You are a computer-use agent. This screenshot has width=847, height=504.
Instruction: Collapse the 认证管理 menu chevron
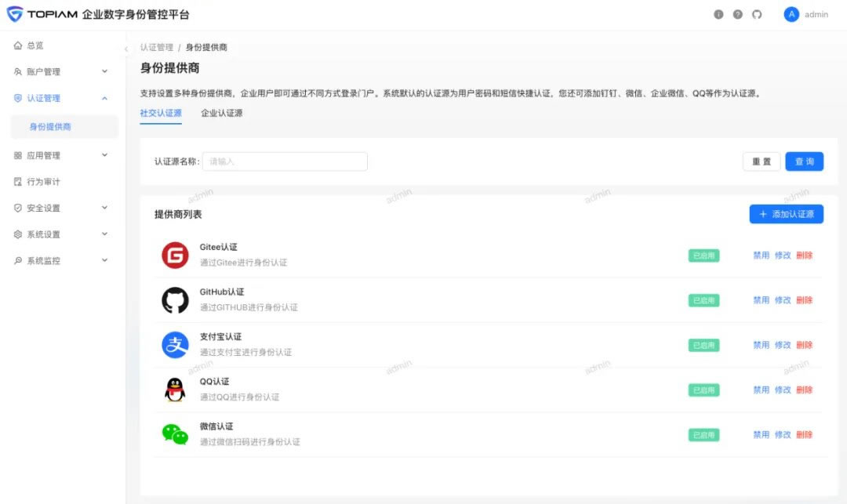point(105,98)
